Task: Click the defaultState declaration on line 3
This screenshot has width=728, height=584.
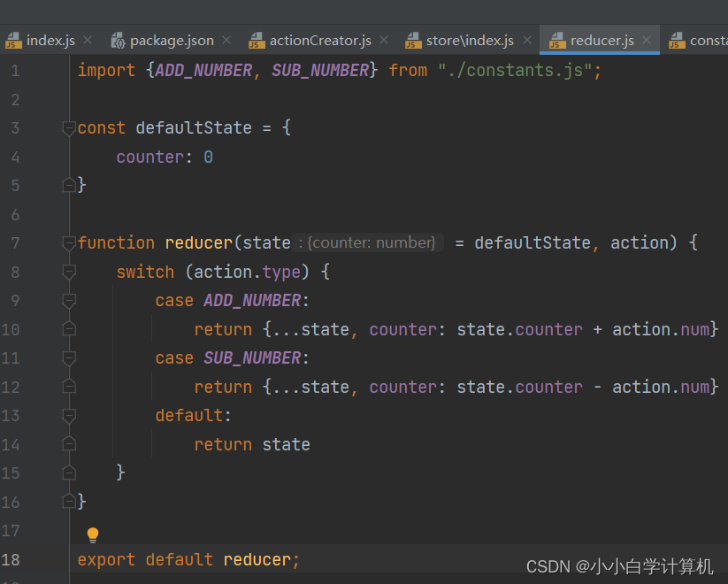Action: [194, 127]
